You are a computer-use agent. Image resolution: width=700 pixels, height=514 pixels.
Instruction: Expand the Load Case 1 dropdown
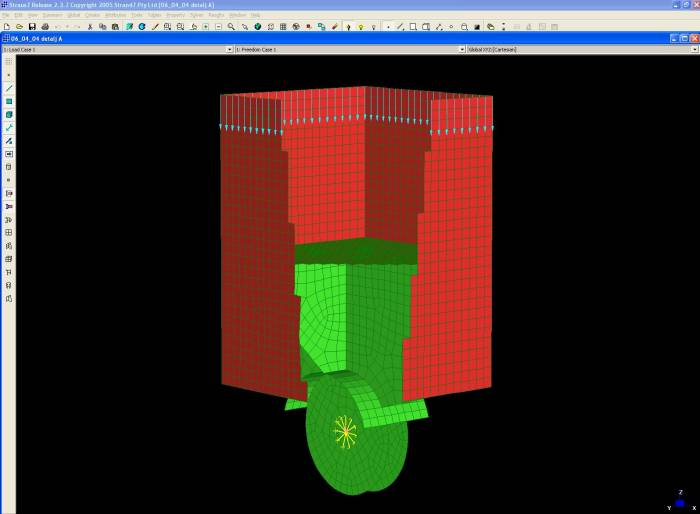click(x=228, y=49)
